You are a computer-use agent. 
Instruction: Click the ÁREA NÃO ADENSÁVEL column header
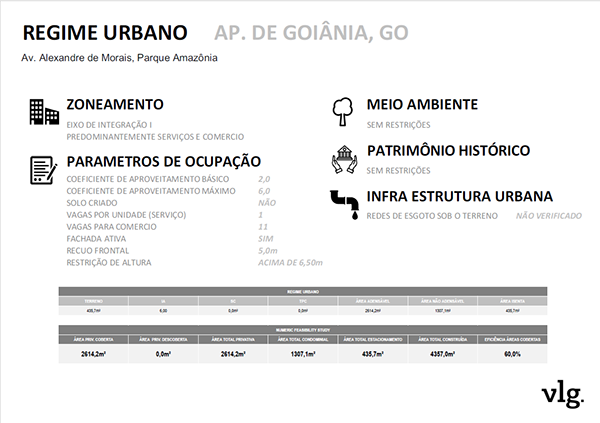(442, 301)
